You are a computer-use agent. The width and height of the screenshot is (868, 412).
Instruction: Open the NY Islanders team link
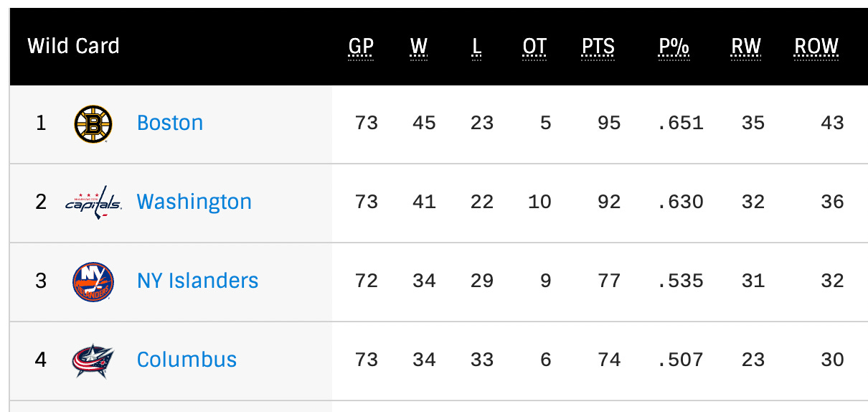[198, 281]
